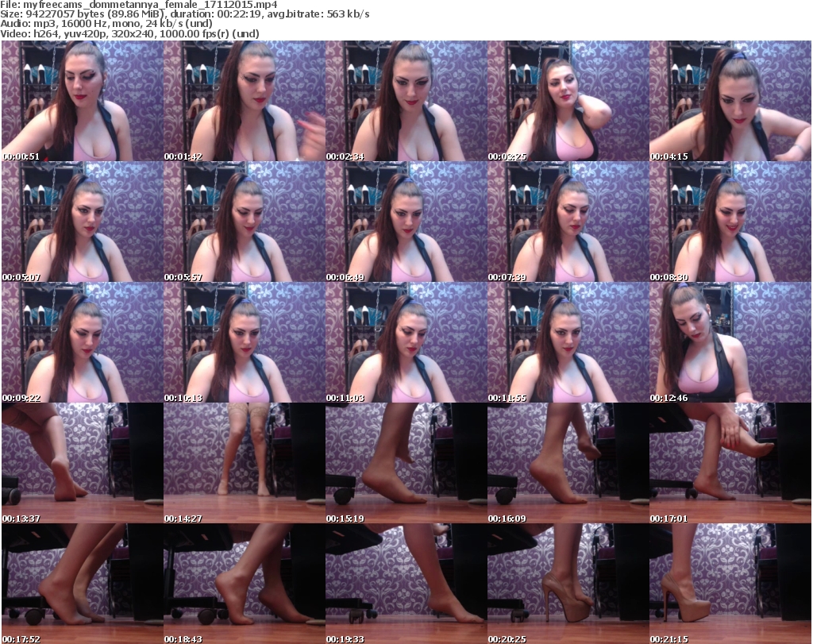Screen dimensions: 813x644
Task: Select the thumbnail stamped 00:03:25
Action: tap(568, 101)
